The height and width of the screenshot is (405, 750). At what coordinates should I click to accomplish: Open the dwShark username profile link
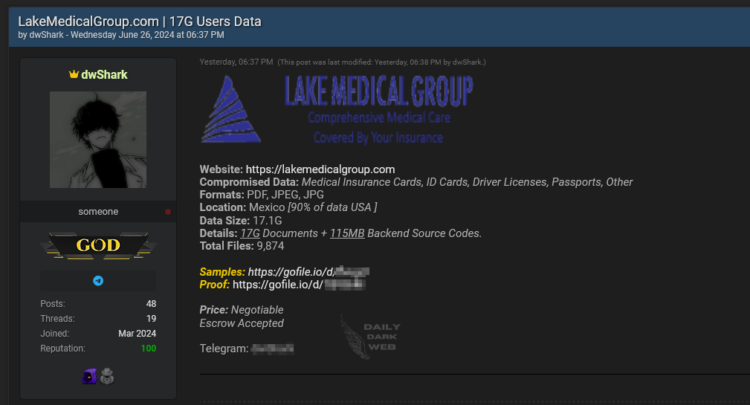(104, 75)
